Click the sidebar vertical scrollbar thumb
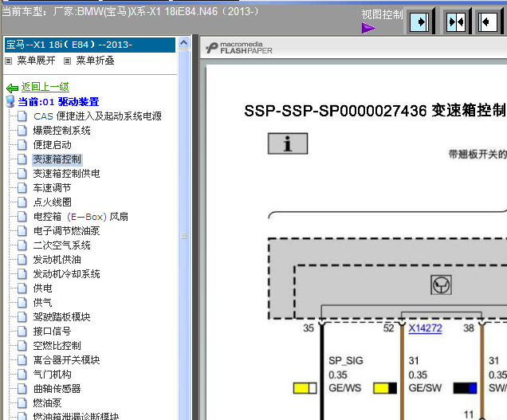Image resolution: width=507 pixels, height=420 pixels. [x=183, y=236]
